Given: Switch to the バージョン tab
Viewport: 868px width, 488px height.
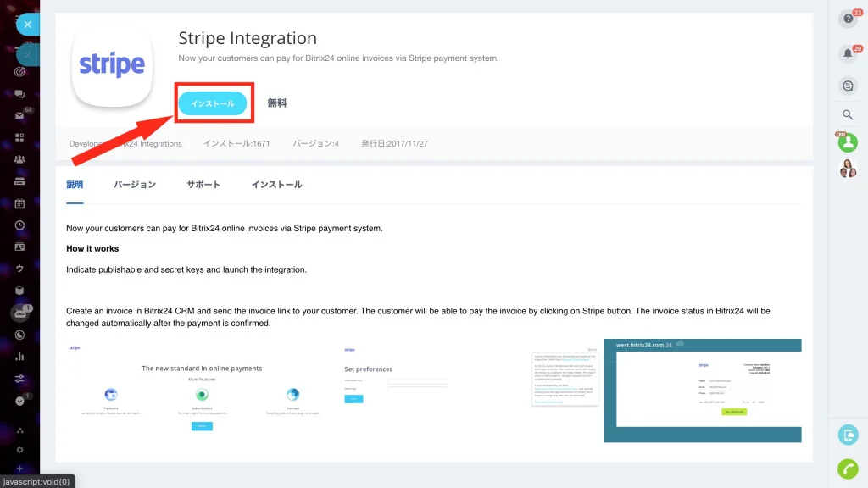Looking at the screenshot, I should point(135,185).
